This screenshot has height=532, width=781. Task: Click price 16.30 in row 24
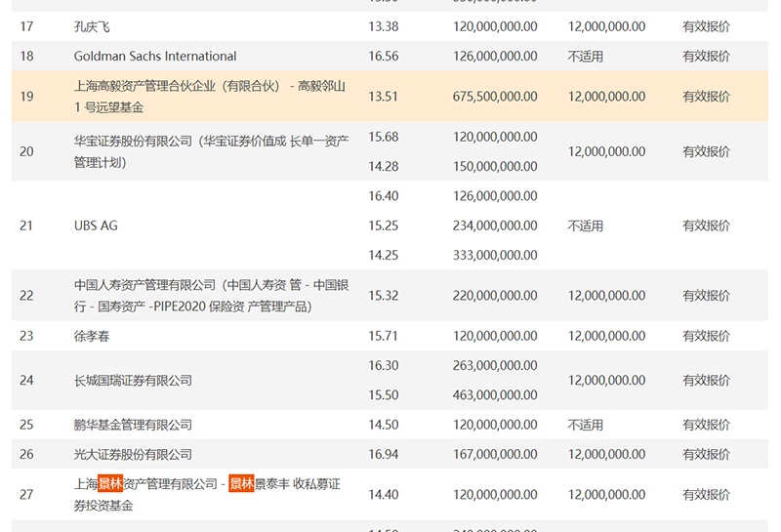point(383,366)
